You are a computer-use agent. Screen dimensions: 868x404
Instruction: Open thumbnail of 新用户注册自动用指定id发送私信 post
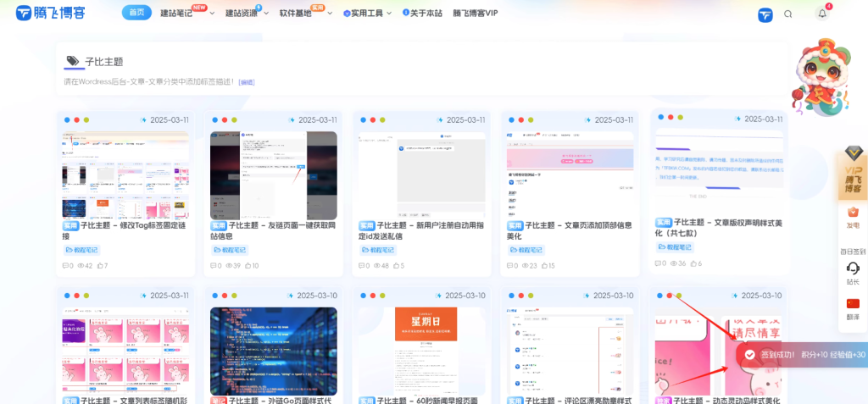422,175
